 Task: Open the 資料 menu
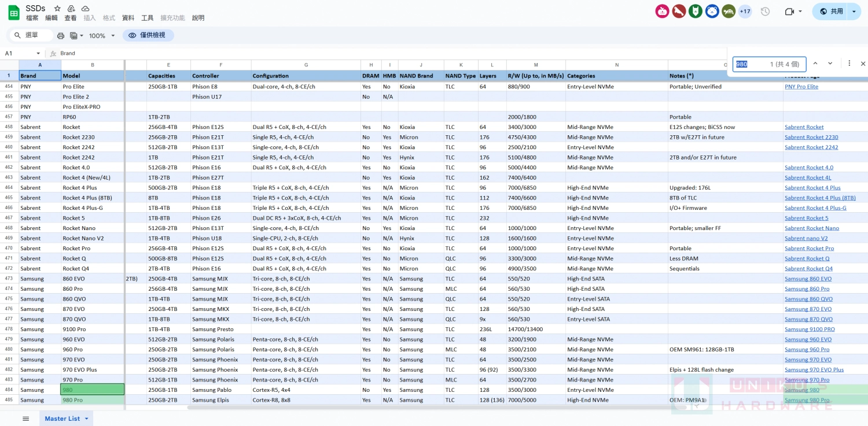(x=128, y=18)
